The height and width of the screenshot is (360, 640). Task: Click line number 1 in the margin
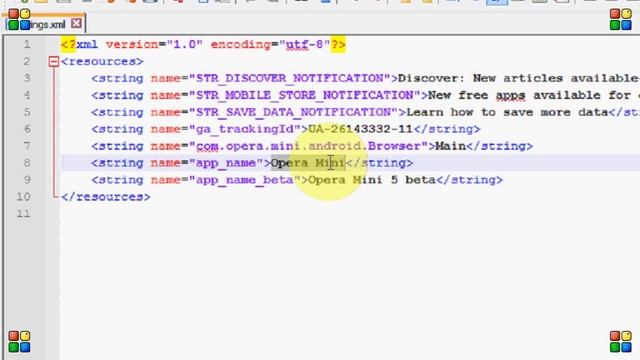pyautogui.click(x=27, y=44)
